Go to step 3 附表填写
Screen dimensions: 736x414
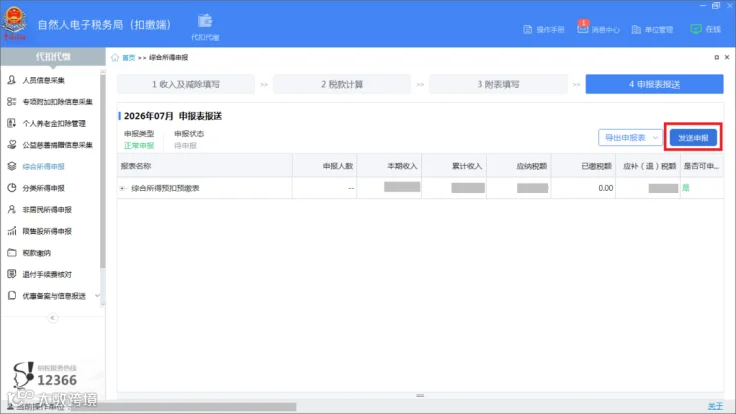498,84
